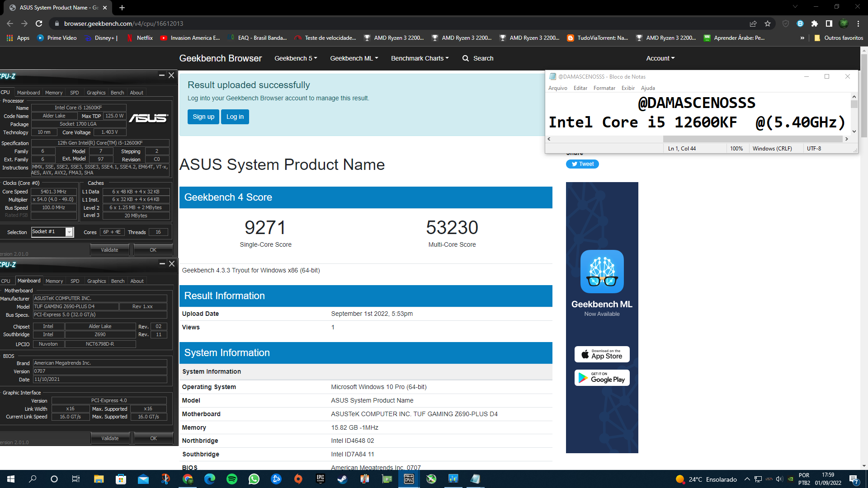Open Outros favoritos bookmarks folder
Screen dimensions: 868x488
839,38
